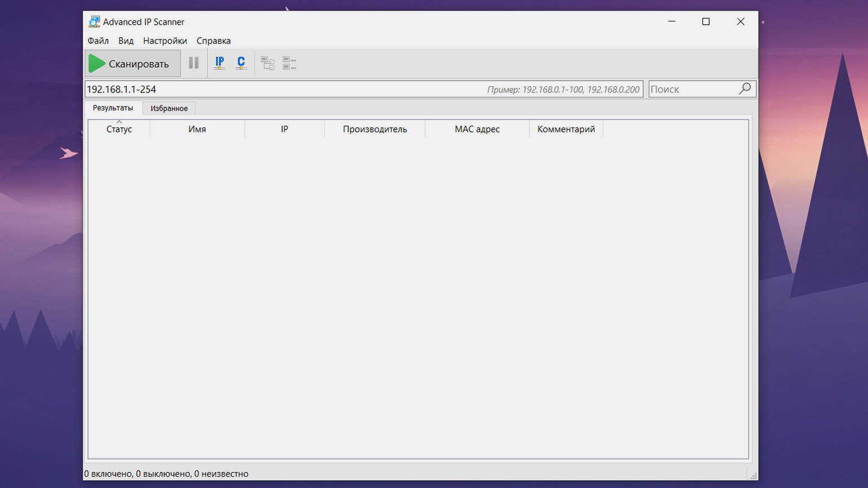Switch to the Результаты tab
868x488 pixels.
113,108
